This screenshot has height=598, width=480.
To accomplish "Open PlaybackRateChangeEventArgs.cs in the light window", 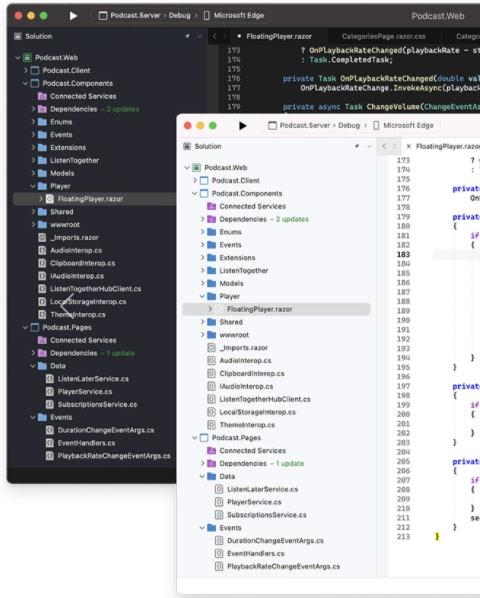I will coord(283,566).
